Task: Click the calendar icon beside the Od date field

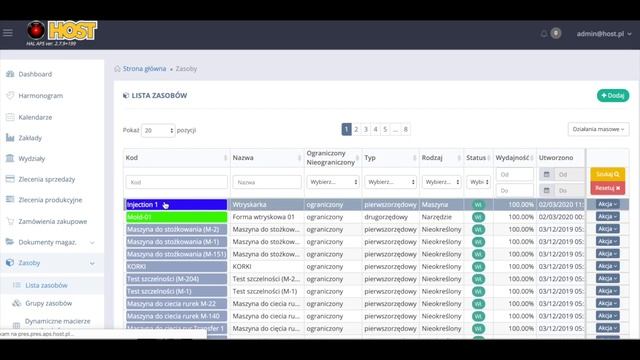Action: point(547,174)
